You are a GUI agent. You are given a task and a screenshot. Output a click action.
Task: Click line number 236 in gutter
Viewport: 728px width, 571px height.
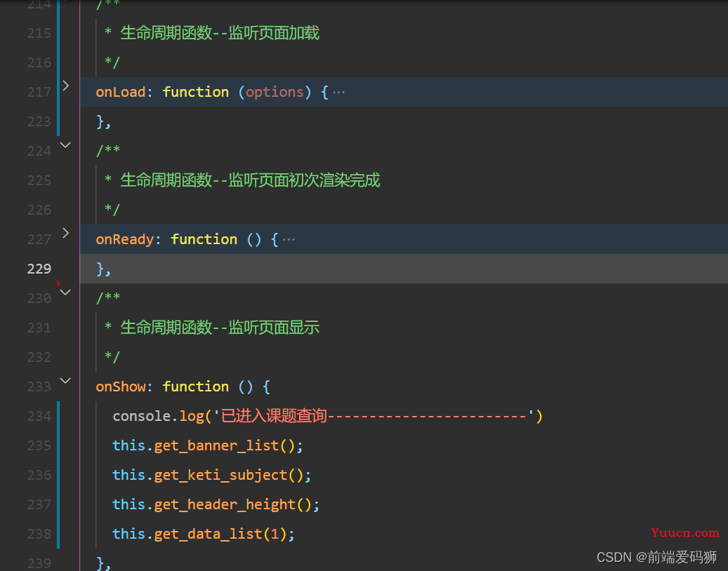point(39,475)
